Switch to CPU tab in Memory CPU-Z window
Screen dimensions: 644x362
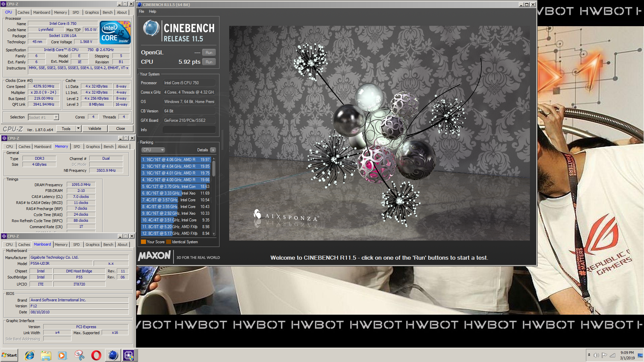9,147
